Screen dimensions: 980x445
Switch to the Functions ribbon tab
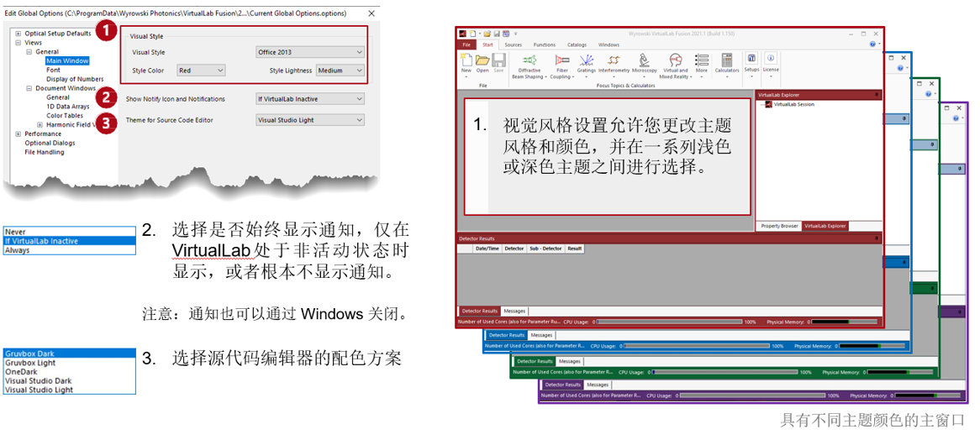[545, 45]
